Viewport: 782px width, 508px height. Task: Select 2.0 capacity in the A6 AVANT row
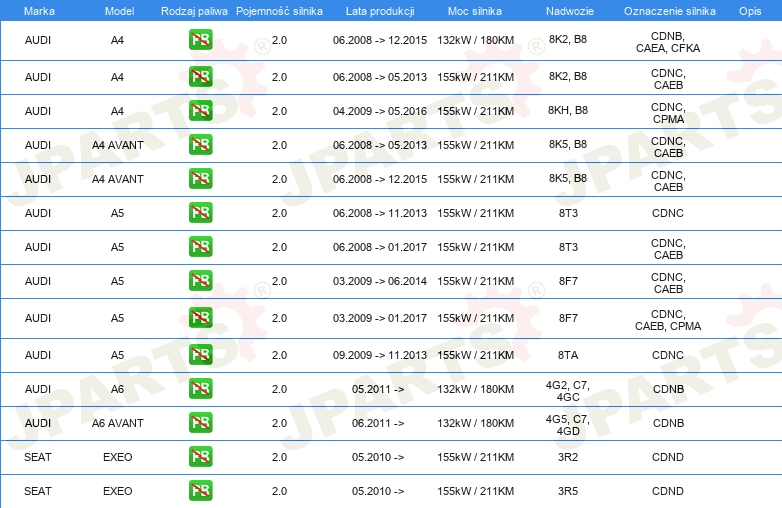click(x=279, y=423)
